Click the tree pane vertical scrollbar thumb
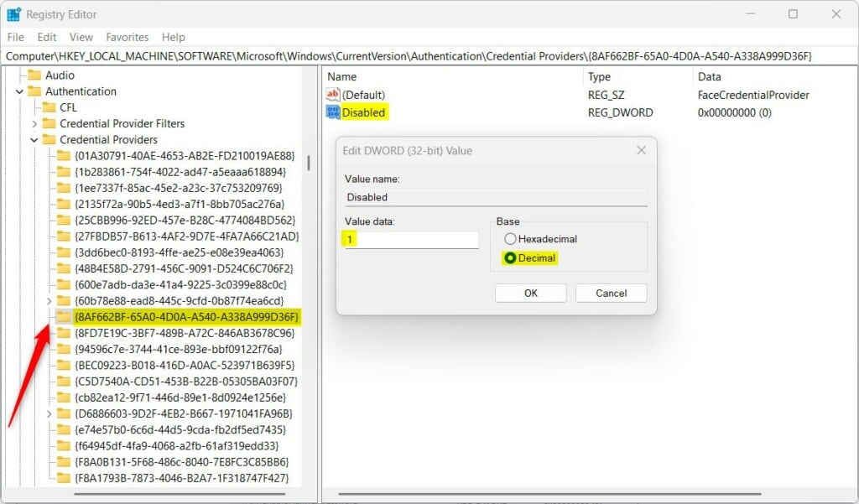Image resolution: width=859 pixels, height=504 pixels. (309, 163)
